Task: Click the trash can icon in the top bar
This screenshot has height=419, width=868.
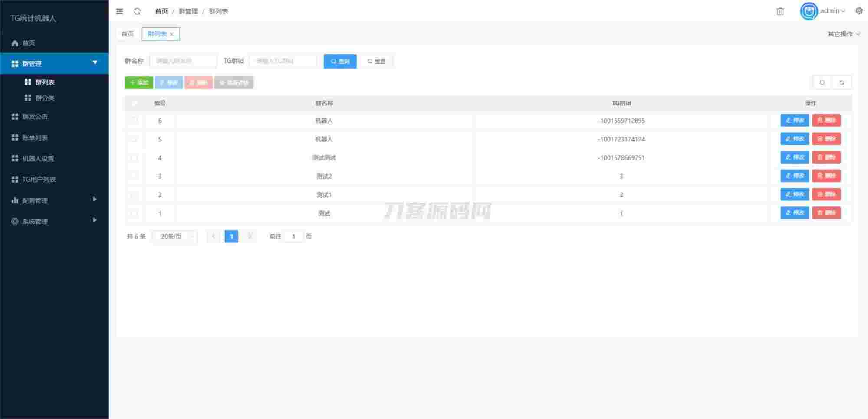Action: tap(780, 11)
